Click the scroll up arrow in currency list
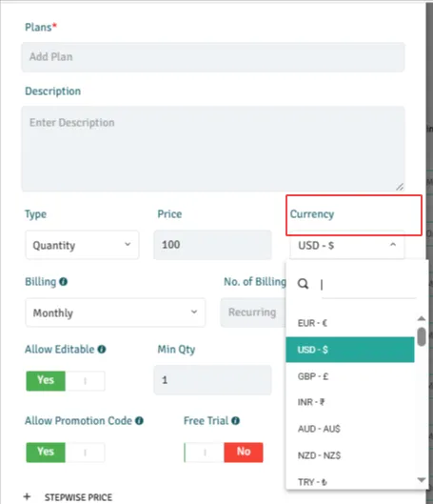Image resolution: width=433 pixels, height=504 pixels. pos(422,318)
